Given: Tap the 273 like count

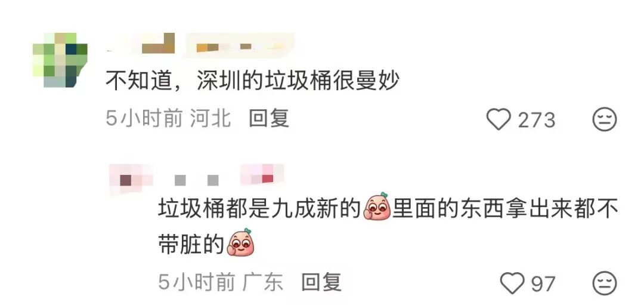Looking at the screenshot, I should tap(537, 121).
